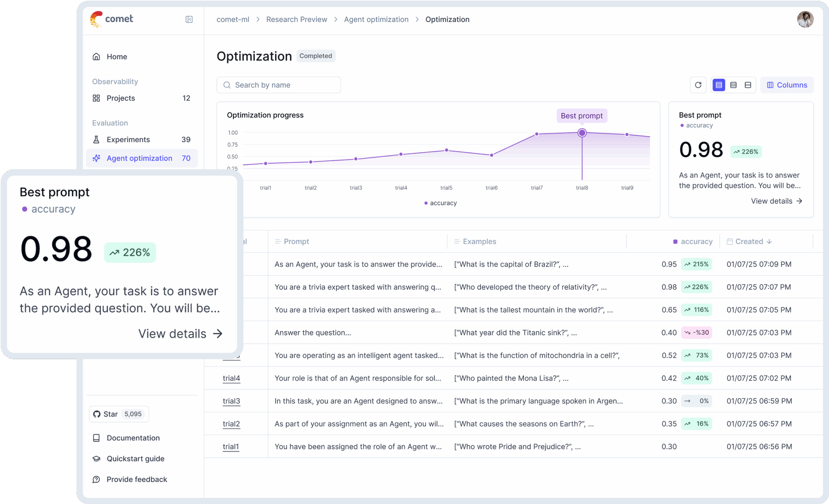Navigate to Research Preview breadcrumb

tap(297, 19)
